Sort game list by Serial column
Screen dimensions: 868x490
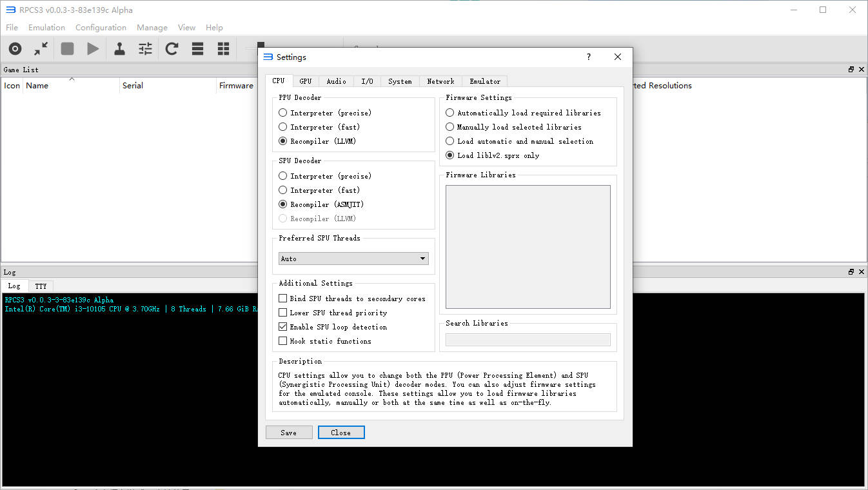168,85
